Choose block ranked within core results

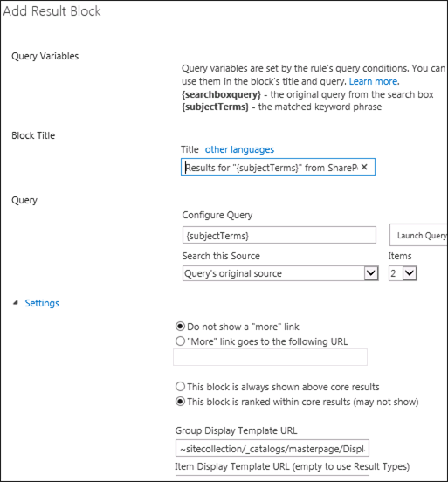180,402
